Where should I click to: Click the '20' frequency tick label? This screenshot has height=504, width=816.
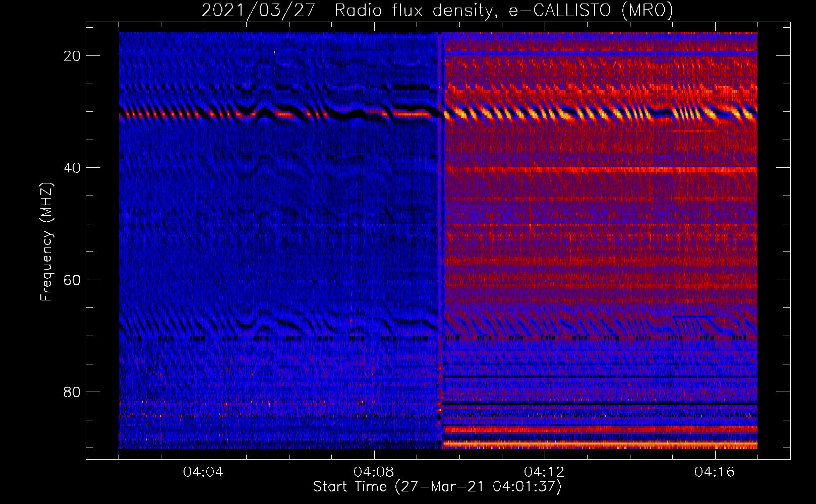coord(73,56)
